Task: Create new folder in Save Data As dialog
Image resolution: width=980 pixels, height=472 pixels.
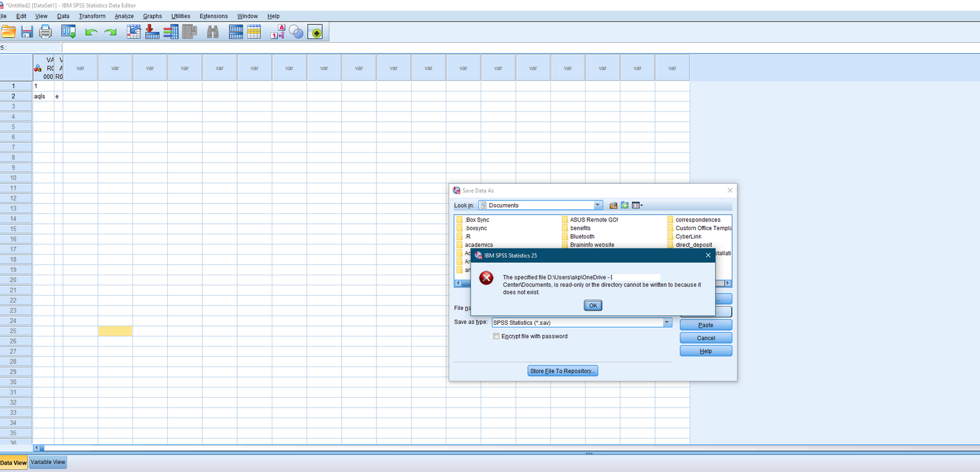Action: pyautogui.click(x=625, y=205)
